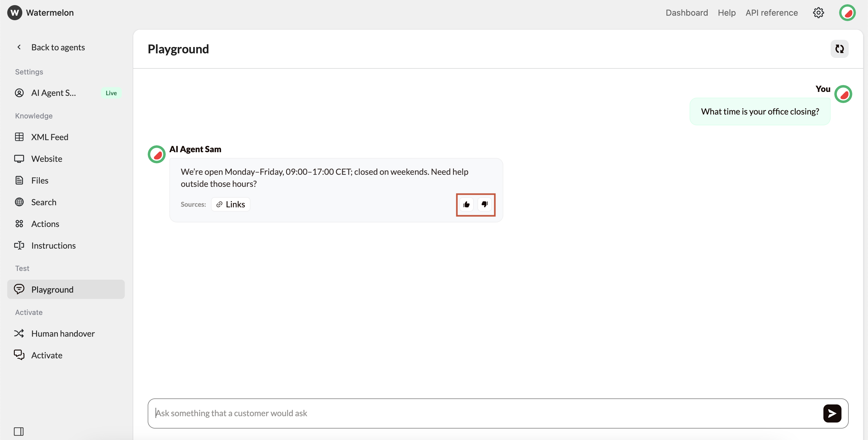The width and height of the screenshot is (868, 440).
Task: Go back to agents with chevron
Action: tap(20, 47)
